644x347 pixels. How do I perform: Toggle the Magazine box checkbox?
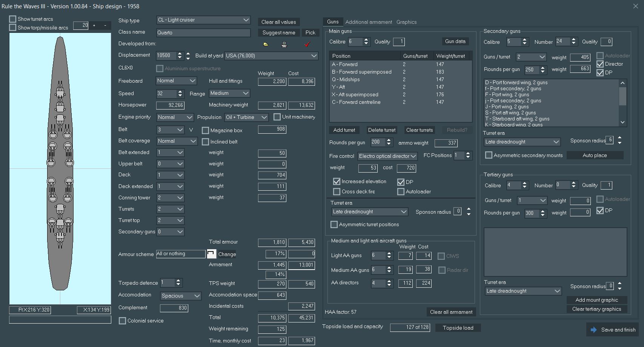coord(206,130)
